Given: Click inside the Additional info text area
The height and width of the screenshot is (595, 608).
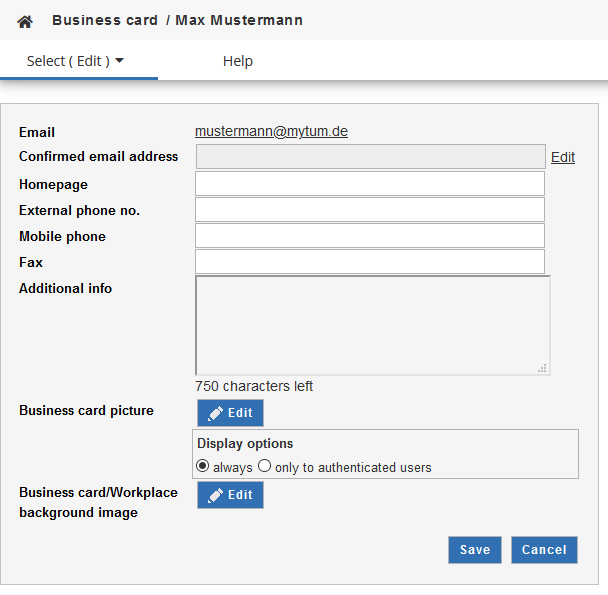Looking at the screenshot, I should click(370, 325).
